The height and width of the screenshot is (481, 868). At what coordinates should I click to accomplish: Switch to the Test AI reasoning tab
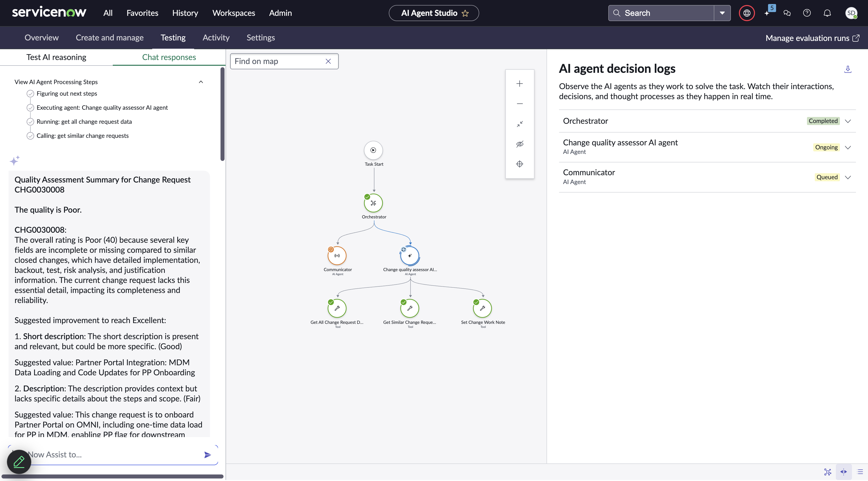[x=56, y=57]
